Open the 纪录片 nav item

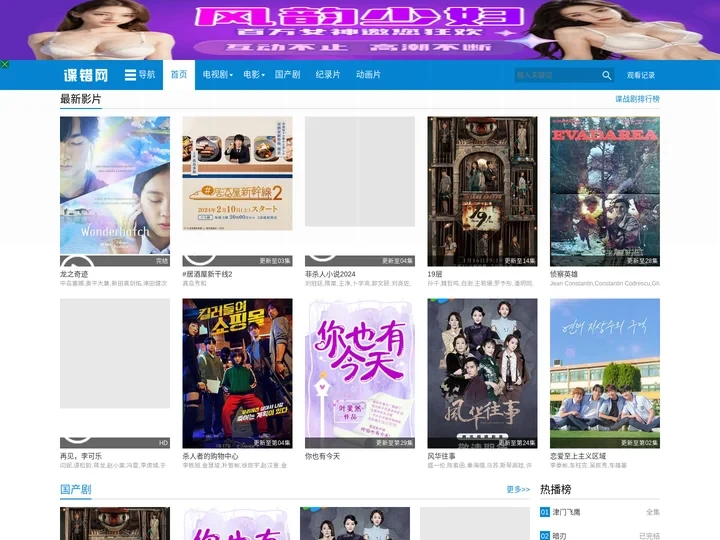[328, 74]
